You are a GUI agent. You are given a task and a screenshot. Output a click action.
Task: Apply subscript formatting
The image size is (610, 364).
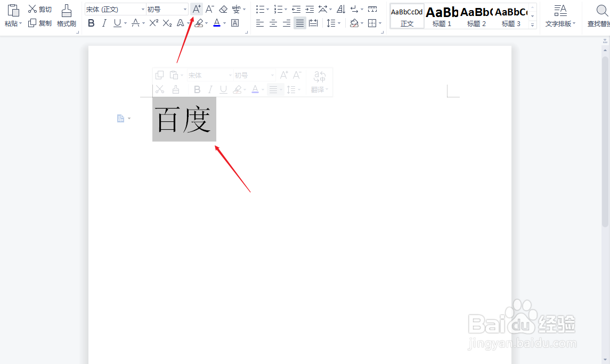[x=166, y=23]
